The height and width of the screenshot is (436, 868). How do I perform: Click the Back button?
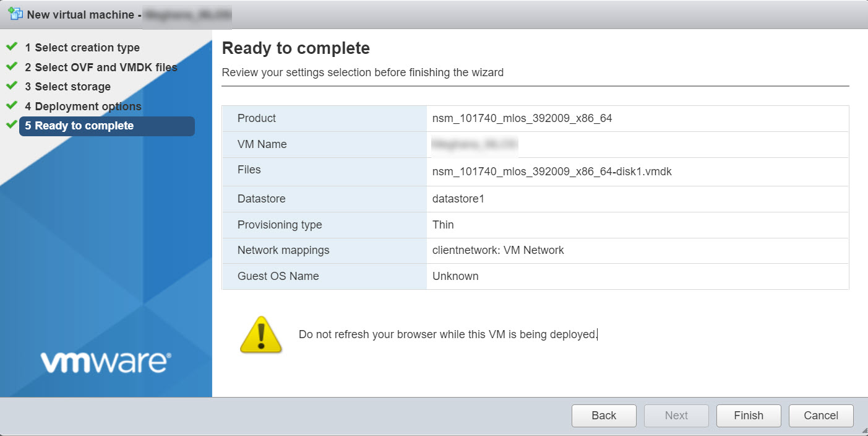[x=604, y=416]
